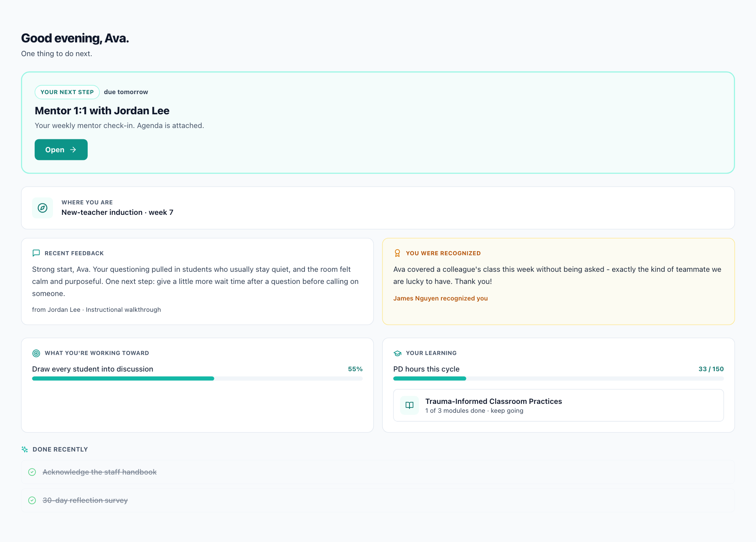The height and width of the screenshot is (542, 756).
Task: Click the PD hours progress bar
Action: [559, 378]
